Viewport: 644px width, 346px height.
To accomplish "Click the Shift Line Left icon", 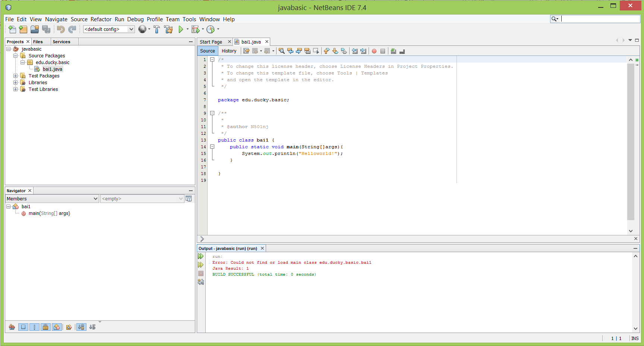I will [x=355, y=51].
